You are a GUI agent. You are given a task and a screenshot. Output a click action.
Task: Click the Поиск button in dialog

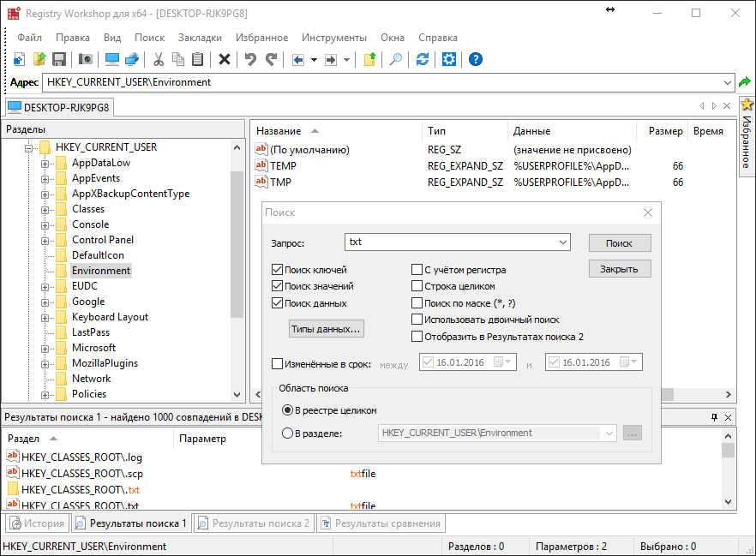point(620,243)
